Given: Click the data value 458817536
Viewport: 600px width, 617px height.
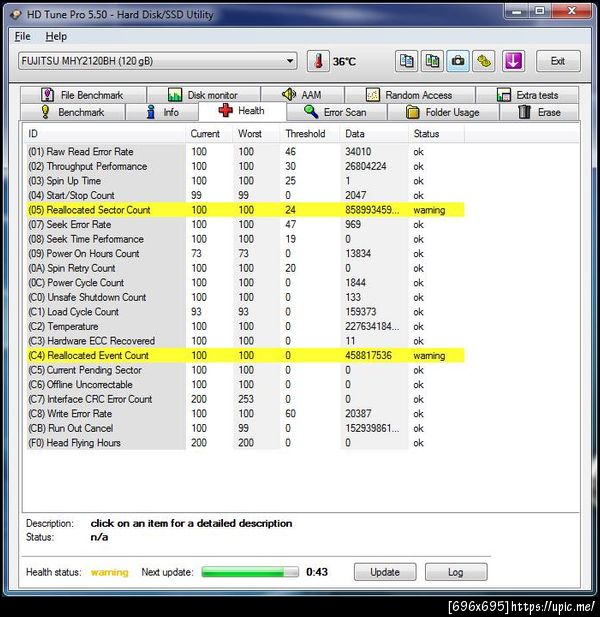Looking at the screenshot, I should point(368,355).
